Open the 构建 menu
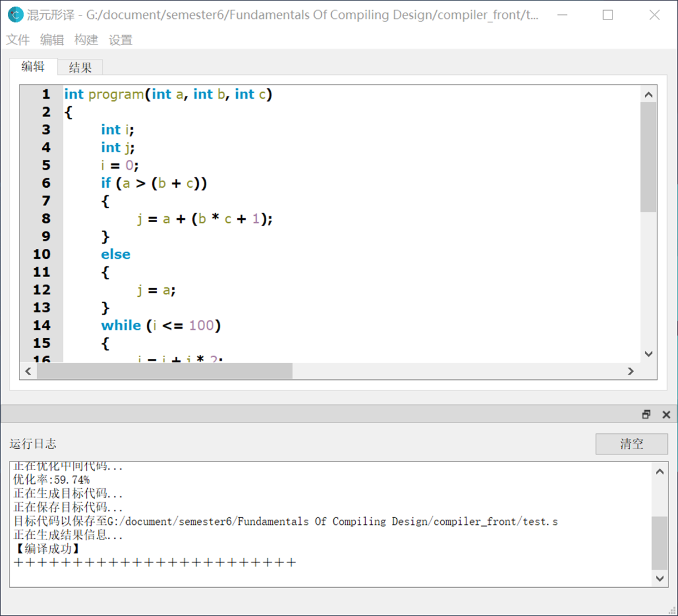This screenshot has height=616, width=678. pyautogui.click(x=86, y=40)
